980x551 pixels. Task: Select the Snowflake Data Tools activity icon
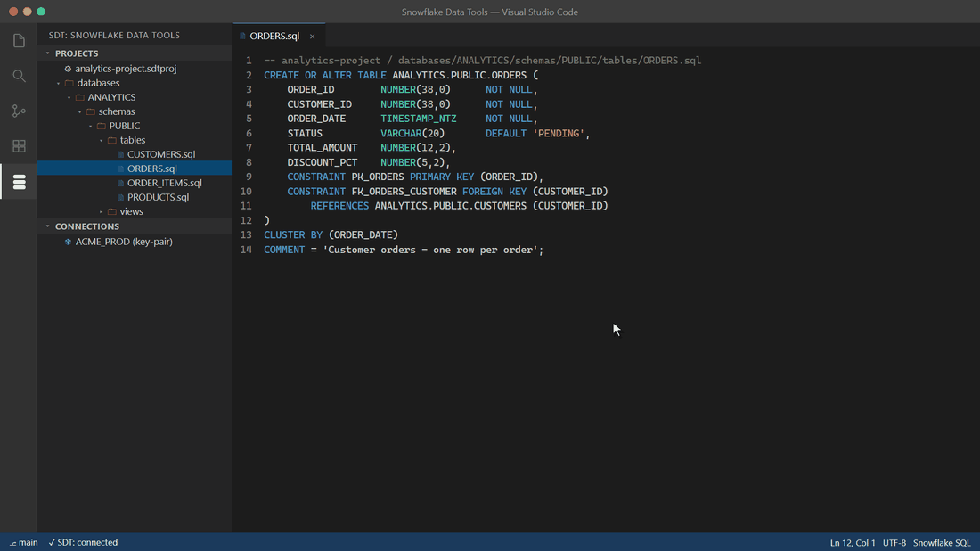pos(19,181)
